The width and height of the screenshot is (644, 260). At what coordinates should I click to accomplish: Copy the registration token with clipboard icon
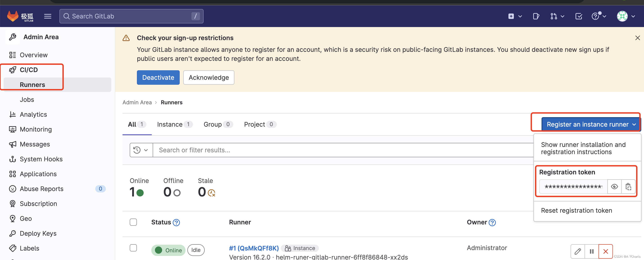628,186
